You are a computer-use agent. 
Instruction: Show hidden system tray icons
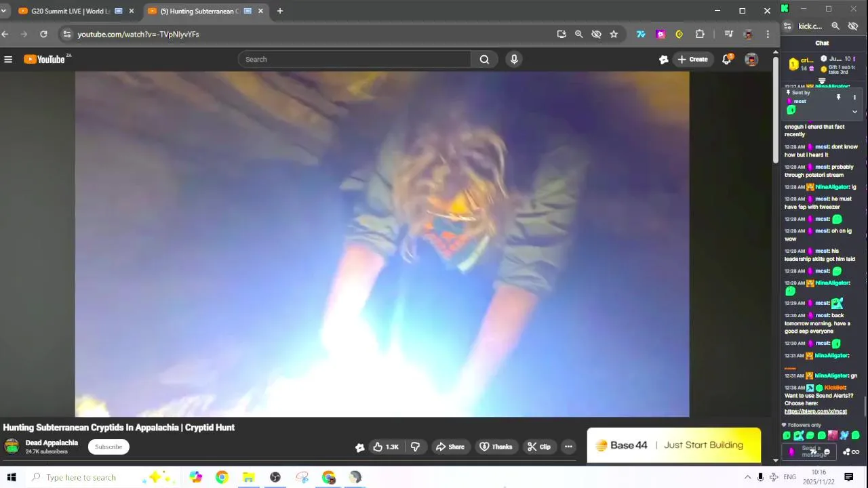point(747,477)
